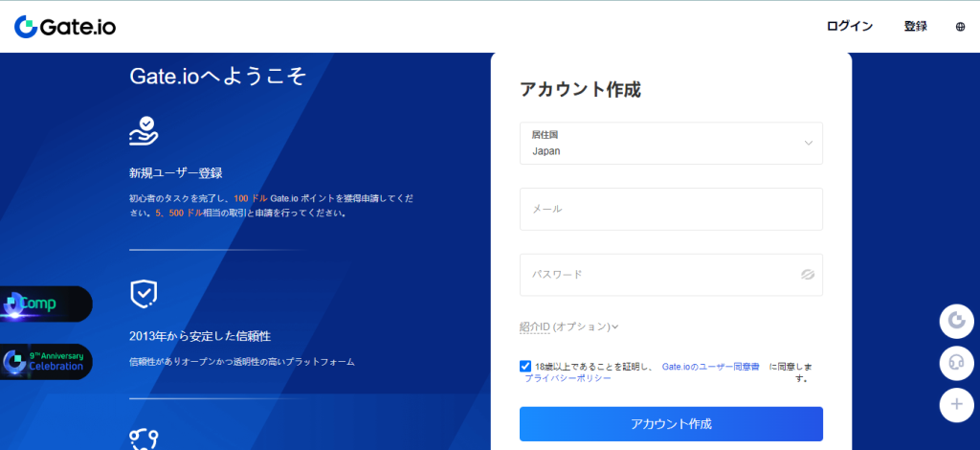Expand the 紹介ID (オプション) section
The width and height of the screenshot is (980, 450).
[569, 326]
